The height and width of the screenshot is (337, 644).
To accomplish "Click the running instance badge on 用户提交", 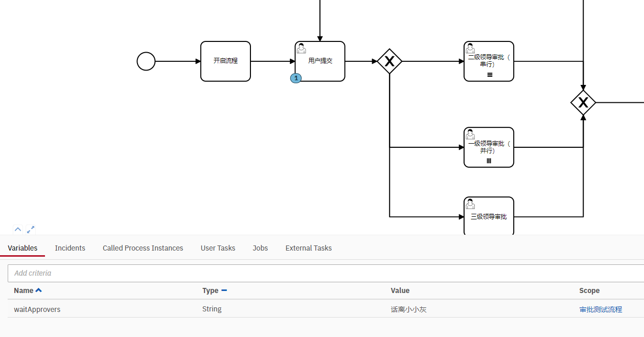I will (296, 78).
